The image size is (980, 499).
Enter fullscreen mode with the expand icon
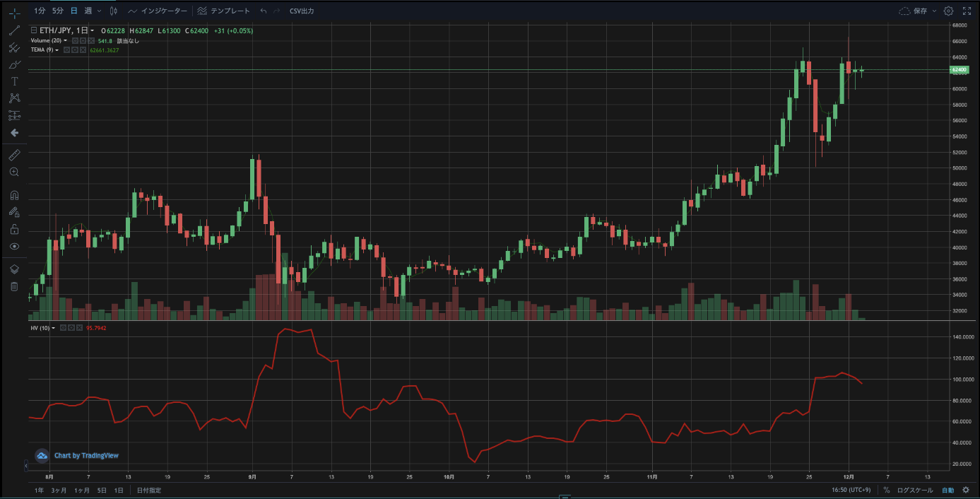tap(967, 11)
